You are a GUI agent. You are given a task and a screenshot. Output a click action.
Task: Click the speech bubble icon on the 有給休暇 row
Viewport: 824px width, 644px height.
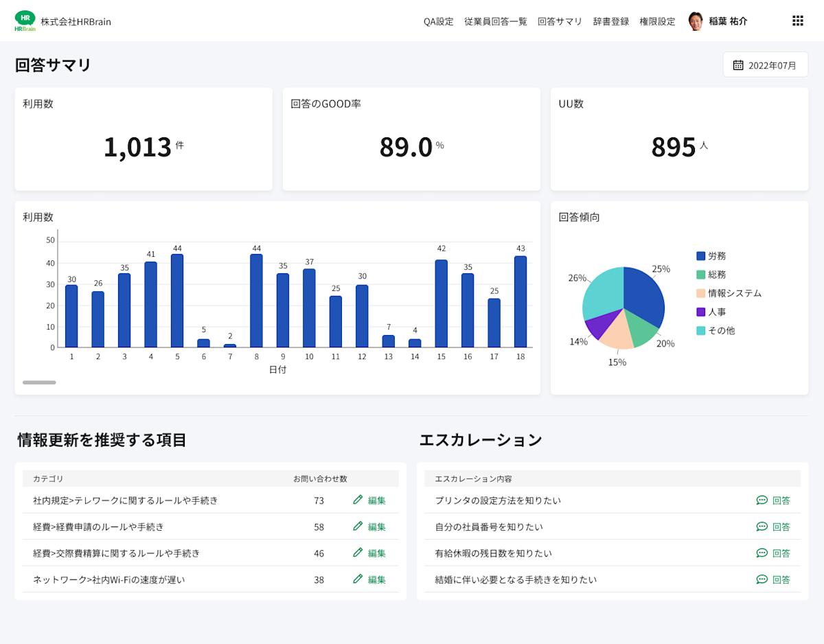pos(762,553)
